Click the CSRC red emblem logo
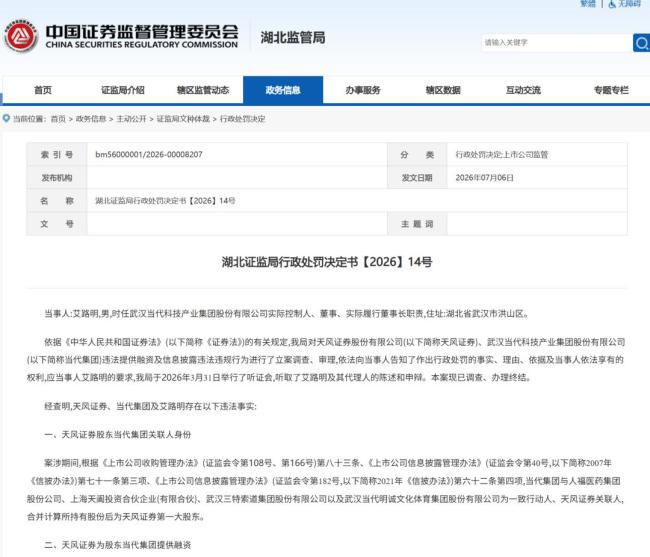The image size is (650, 557). [x=21, y=36]
